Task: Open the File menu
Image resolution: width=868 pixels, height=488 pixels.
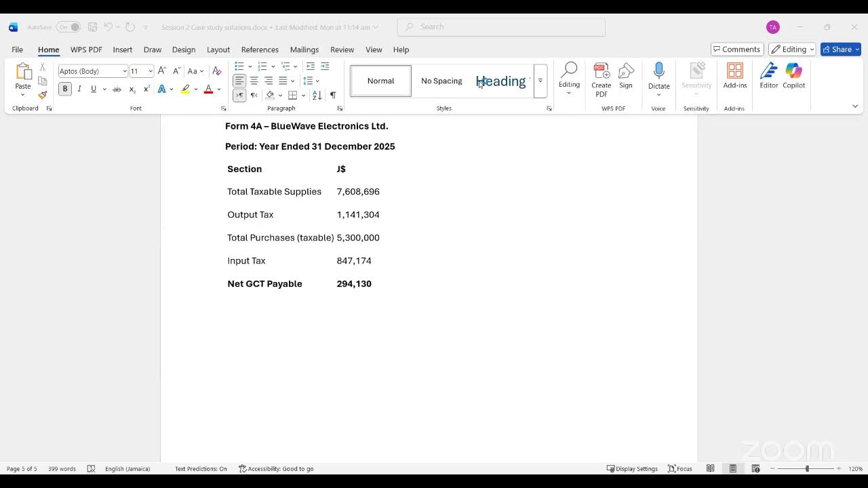Action: 17,49
